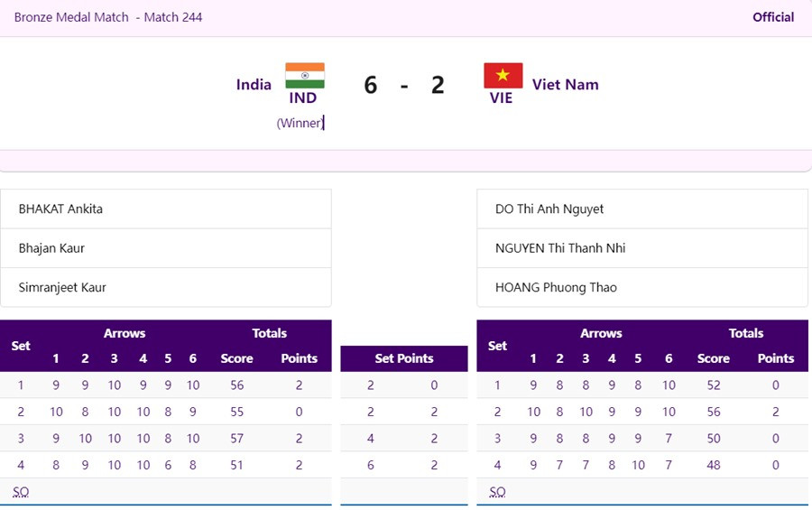Select archer Bhajan Kaur

51,248
